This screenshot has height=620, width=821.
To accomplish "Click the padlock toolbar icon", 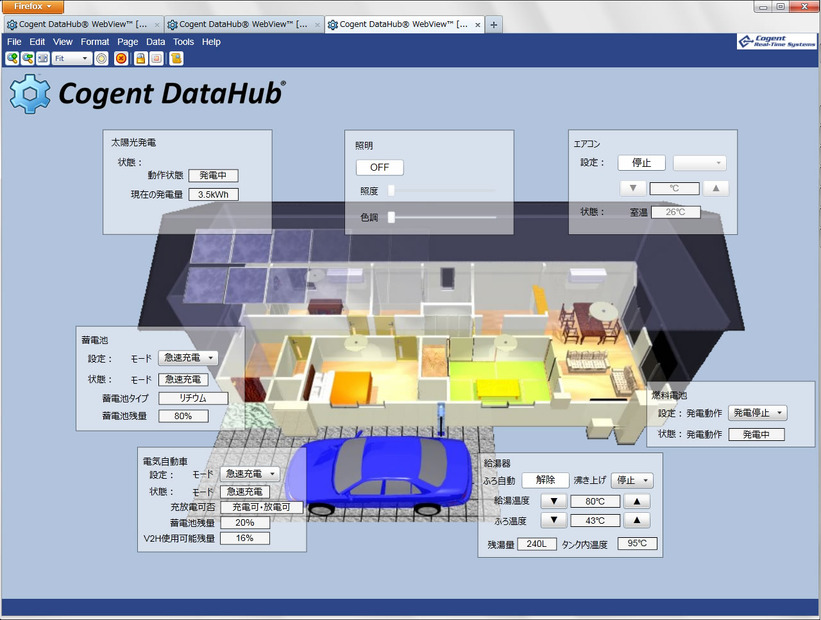I will pos(140,59).
